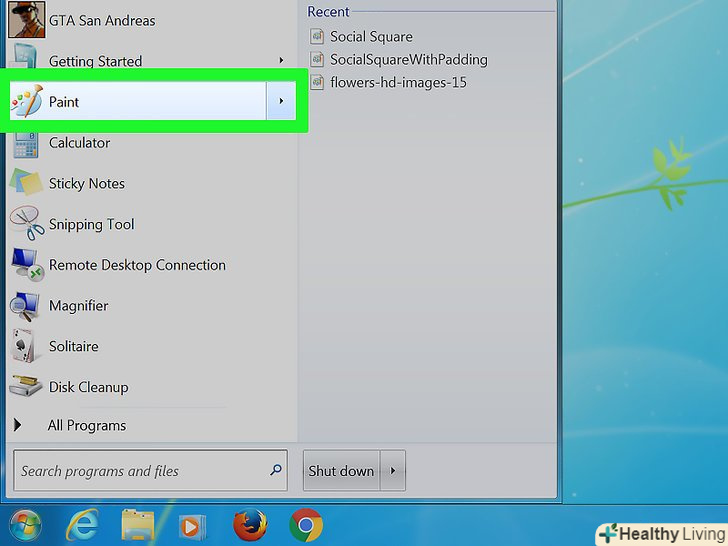Click the Sticky Notes icon
Image resolution: width=728 pixels, height=546 pixels.
tap(26, 182)
